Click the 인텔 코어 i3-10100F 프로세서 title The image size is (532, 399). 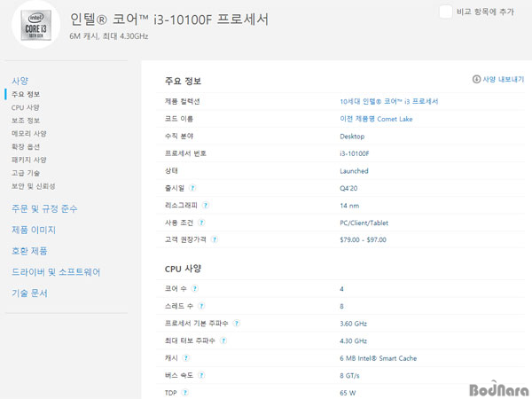169,19
